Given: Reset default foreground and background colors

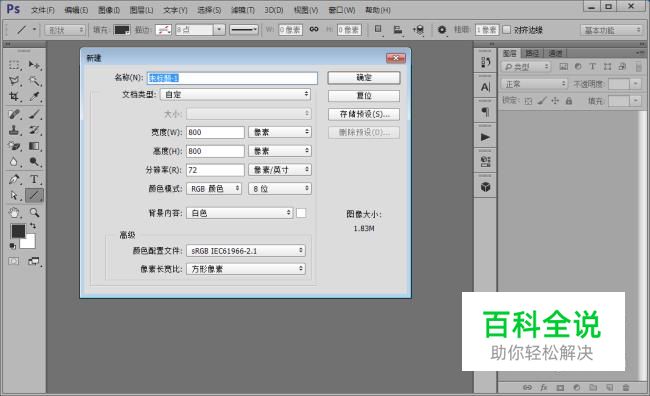Looking at the screenshot, I should pyautogui.click(x=13, y=246).
